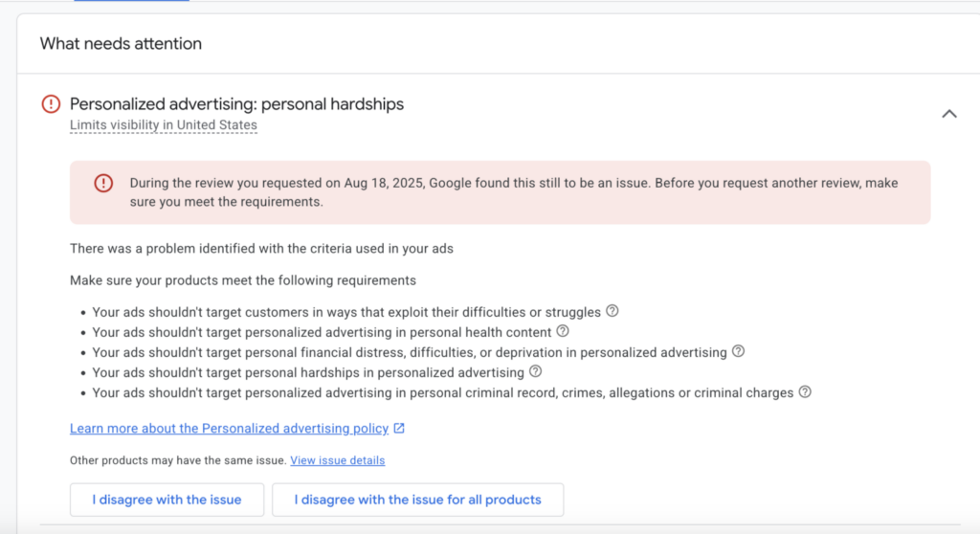Open the View issue details link
Viewport: 980px width, 534px height.
[337, 460]
